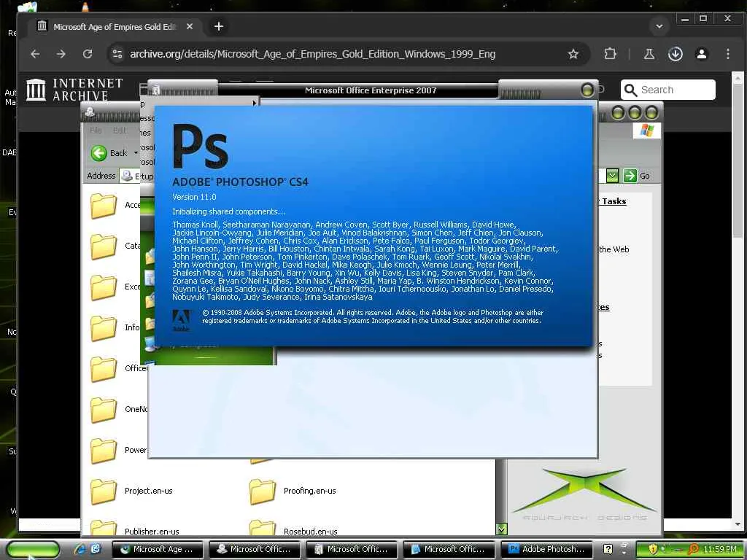Click the Internet Archive logo

[x=74, y=90]
